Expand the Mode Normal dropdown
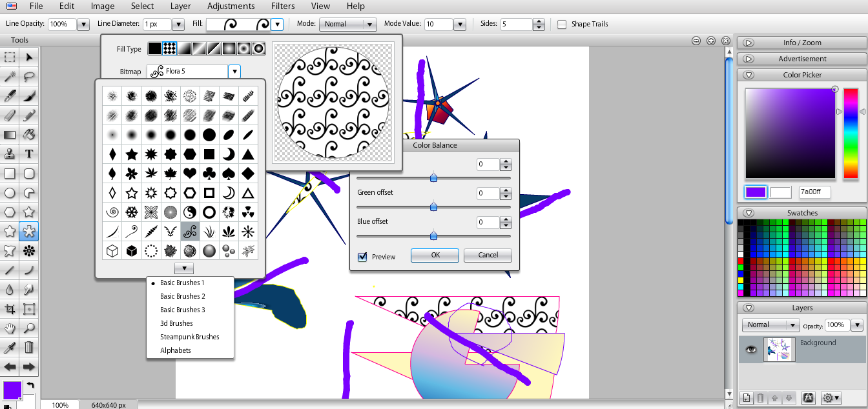This screenshot has height=409, width=868. click(369, 25)
